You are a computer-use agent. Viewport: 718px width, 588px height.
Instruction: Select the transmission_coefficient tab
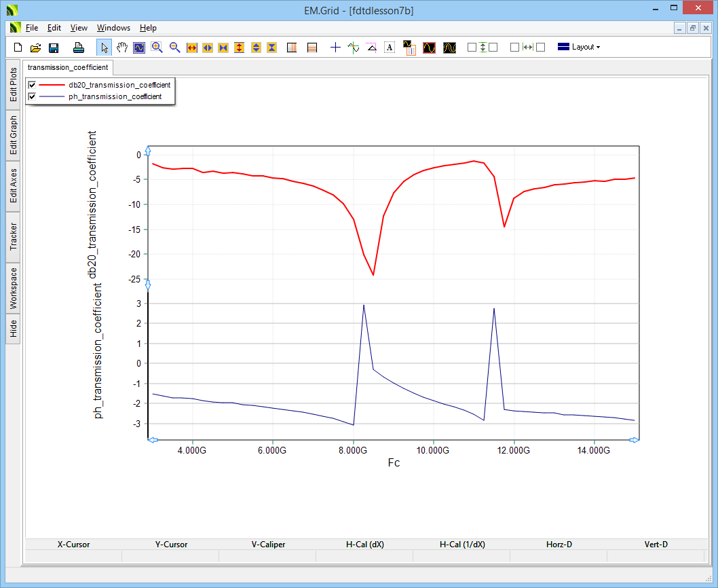(x=68, y=67)
